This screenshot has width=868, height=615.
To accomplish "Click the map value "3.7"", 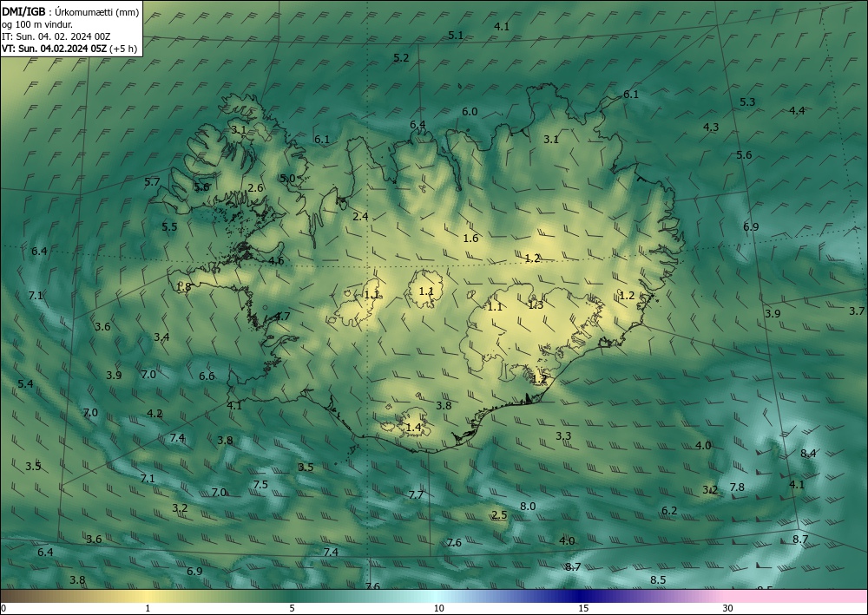I will (857, 311).
